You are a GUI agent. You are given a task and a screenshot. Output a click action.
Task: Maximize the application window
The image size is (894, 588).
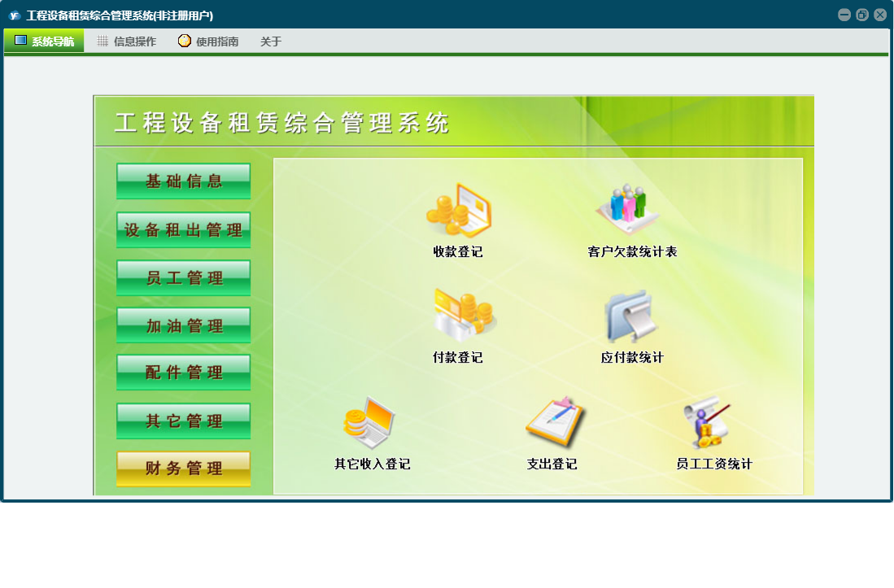862,15
